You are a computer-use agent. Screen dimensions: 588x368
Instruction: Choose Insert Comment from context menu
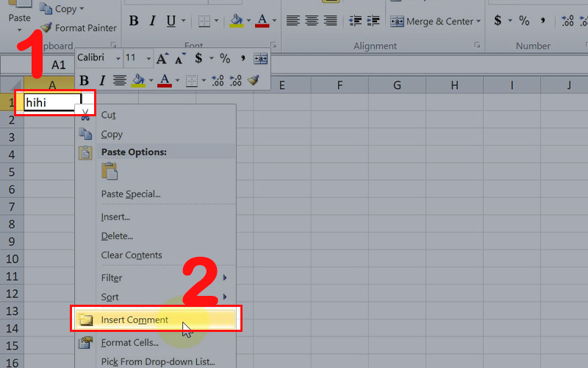156,319
